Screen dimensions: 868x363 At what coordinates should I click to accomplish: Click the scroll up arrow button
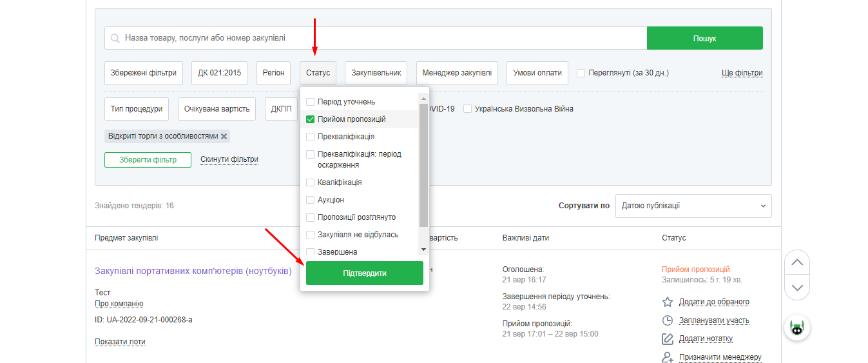[797, 262]
